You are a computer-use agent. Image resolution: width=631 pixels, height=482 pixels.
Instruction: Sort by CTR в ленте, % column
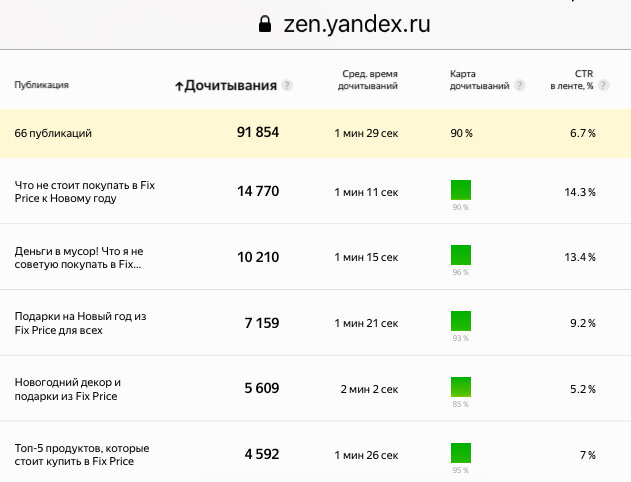tap(572, 80)
